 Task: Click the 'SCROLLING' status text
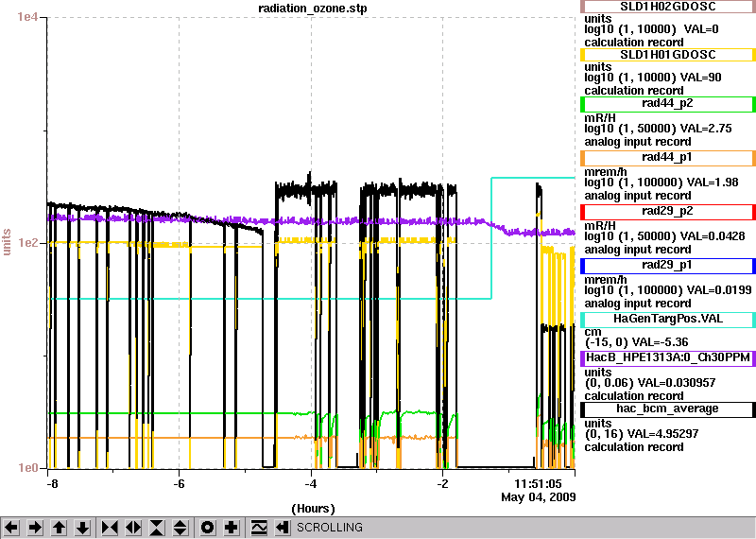pyautogui.click(x=330, y=528)
